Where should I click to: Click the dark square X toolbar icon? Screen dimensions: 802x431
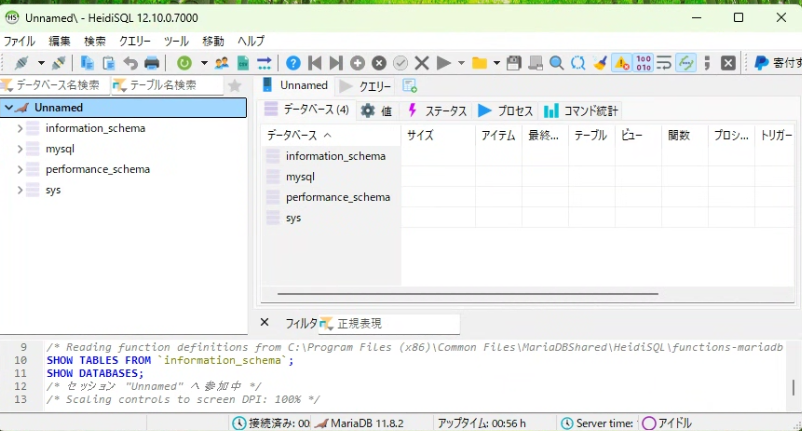pyautogui.click(x=728, y=63)
